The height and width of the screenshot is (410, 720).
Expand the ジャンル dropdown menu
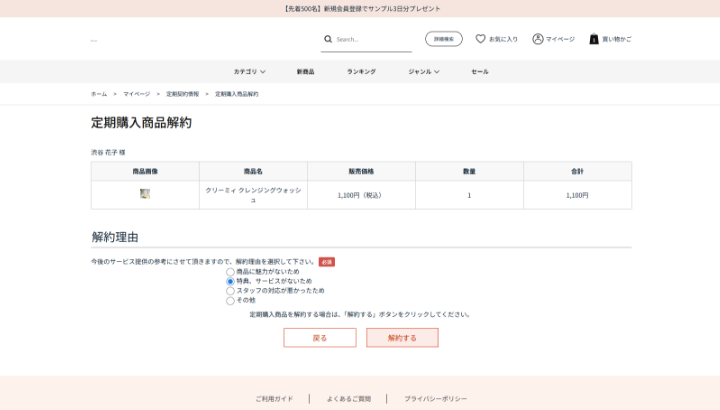click(424, 72)
